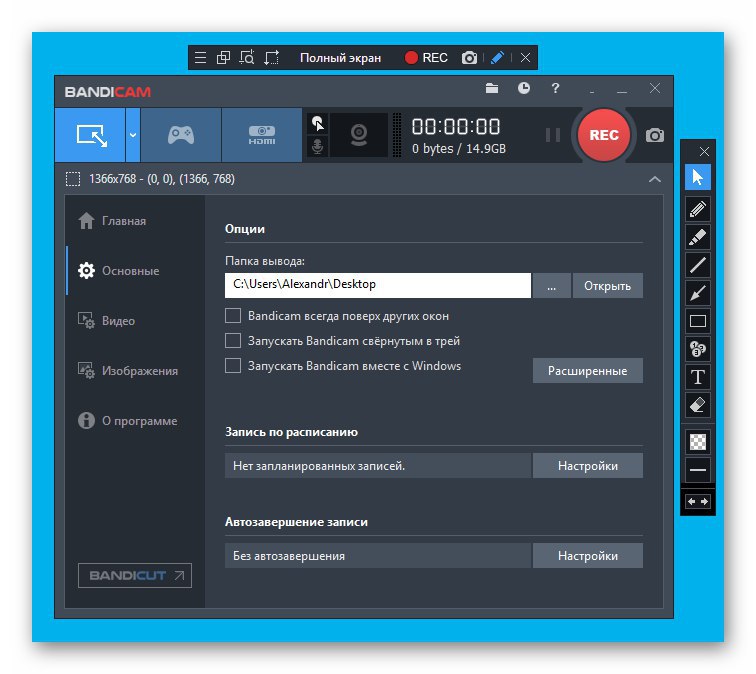Viewport: 756px width, 674px height.
Task: Browse for output folder with the ... button
Action: [552, 285]
